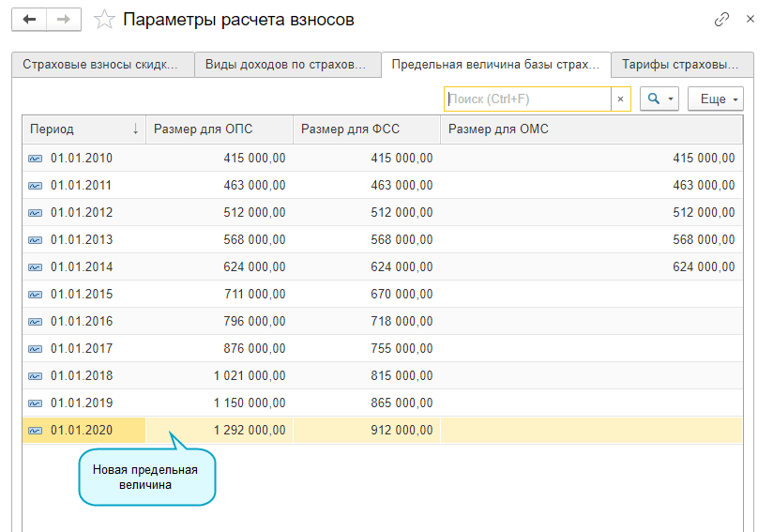
Task: Click the ОМС value in row 01.01.2010
Action: [704, 159]
